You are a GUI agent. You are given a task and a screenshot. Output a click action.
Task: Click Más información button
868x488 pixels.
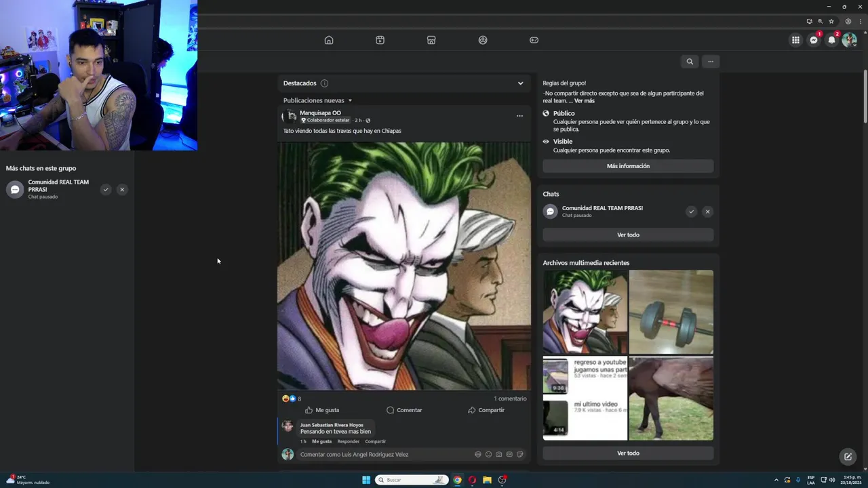[628, 166]
